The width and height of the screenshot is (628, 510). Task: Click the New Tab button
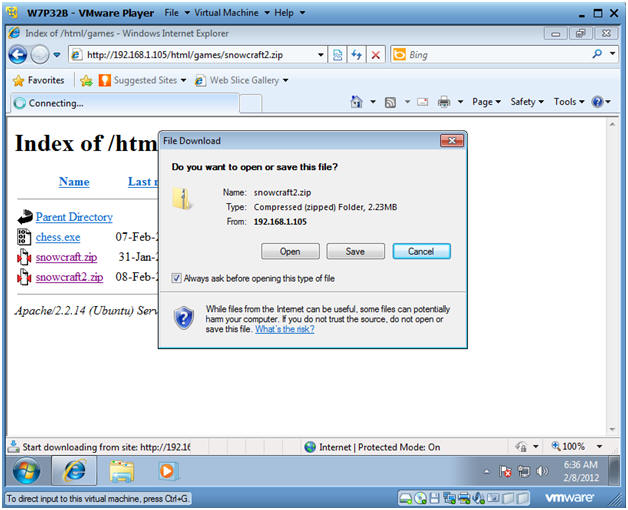click(251, 104)
